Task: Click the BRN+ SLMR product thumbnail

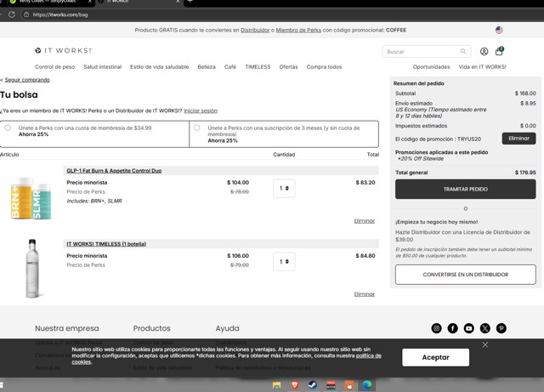Action: [31, 198]
